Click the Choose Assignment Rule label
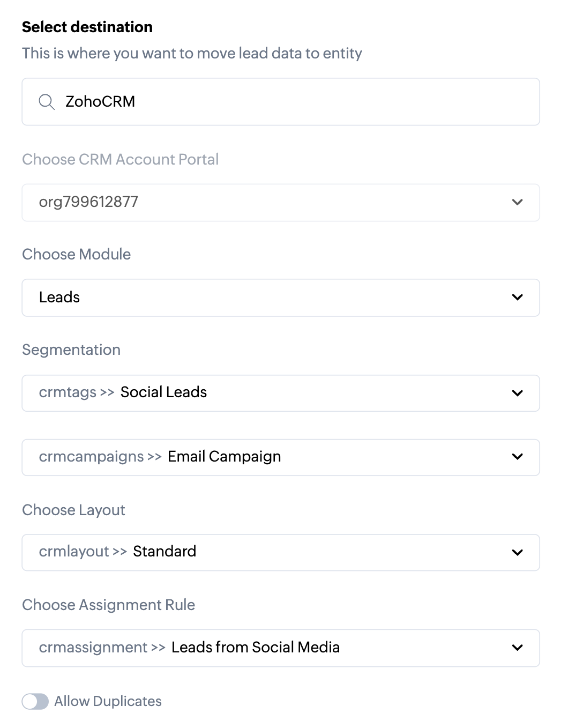 click(x=108, y=605)
